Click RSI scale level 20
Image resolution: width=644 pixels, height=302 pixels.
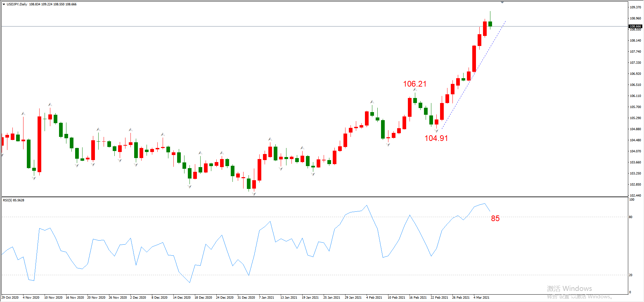631,275
